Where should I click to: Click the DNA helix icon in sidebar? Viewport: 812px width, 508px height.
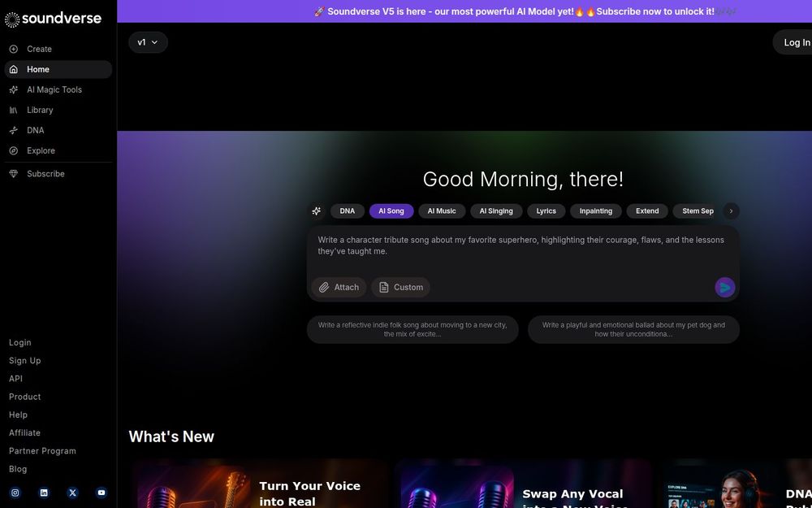[14, 130]
